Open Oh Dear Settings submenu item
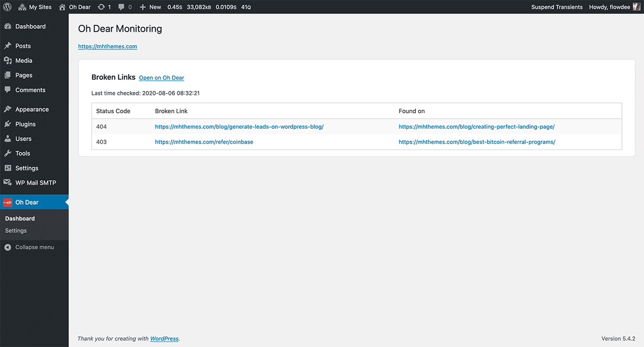 tap(16, 231)
